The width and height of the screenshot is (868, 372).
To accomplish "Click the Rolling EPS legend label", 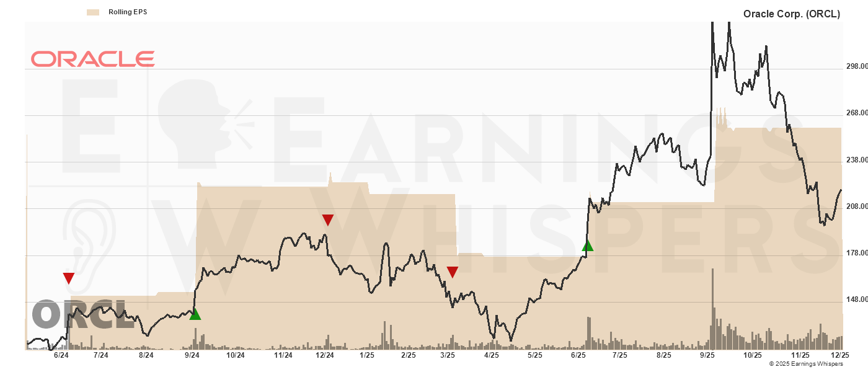I will coord(128,12).
